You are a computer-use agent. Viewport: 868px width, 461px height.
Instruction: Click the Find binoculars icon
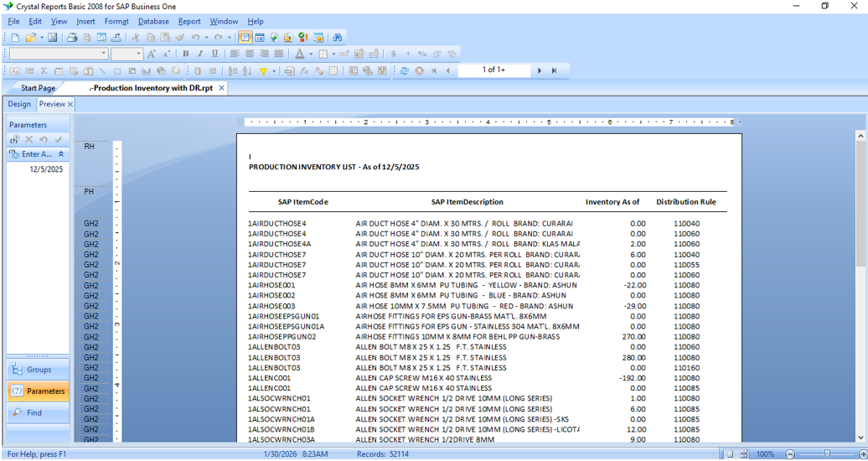(x=338, y=38)
